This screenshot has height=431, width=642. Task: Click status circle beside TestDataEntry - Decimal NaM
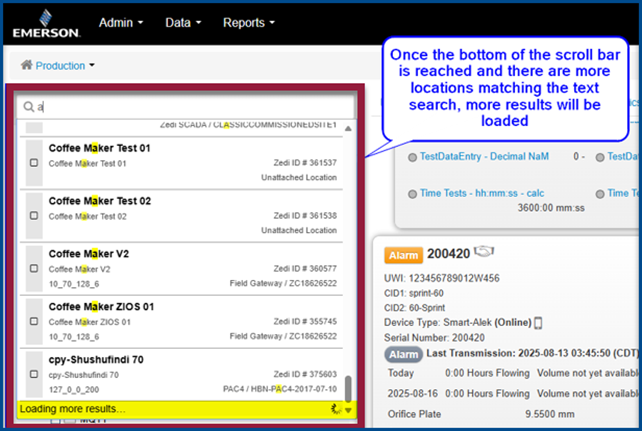(412, 157)
